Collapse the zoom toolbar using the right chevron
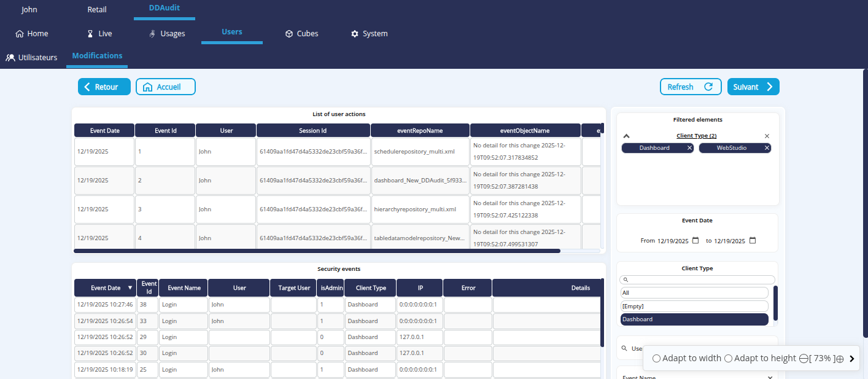Image resolution: width=868 pixels, height=379 pixels. coord(852,359)
